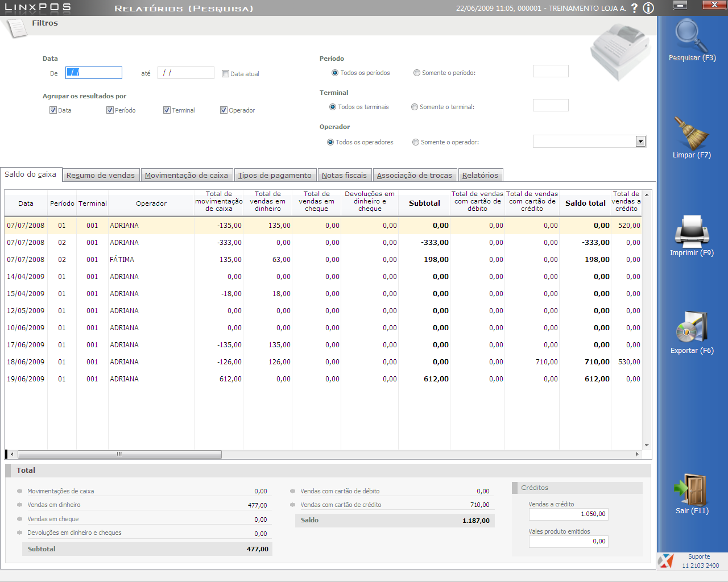
Task: Uncheck the Terminal grouping checkbox
Action: [x=167, y=110]
